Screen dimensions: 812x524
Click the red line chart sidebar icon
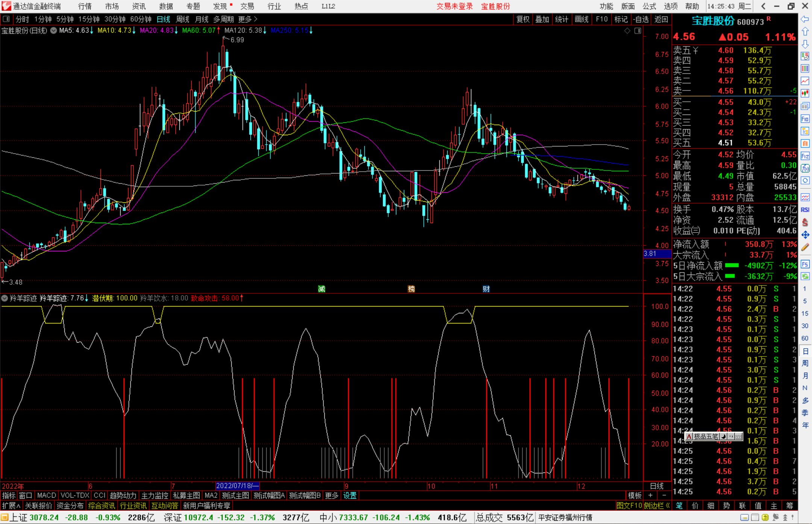tap(805, 81)
